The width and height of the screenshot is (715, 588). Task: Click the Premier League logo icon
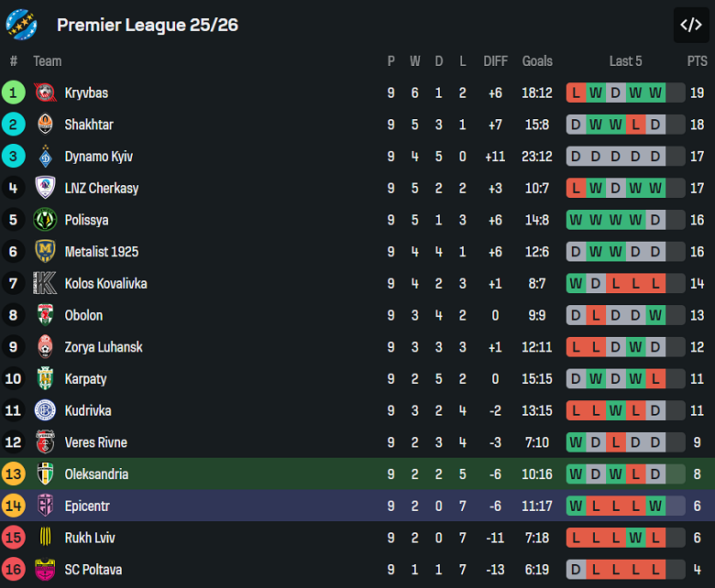click(21, 25)
